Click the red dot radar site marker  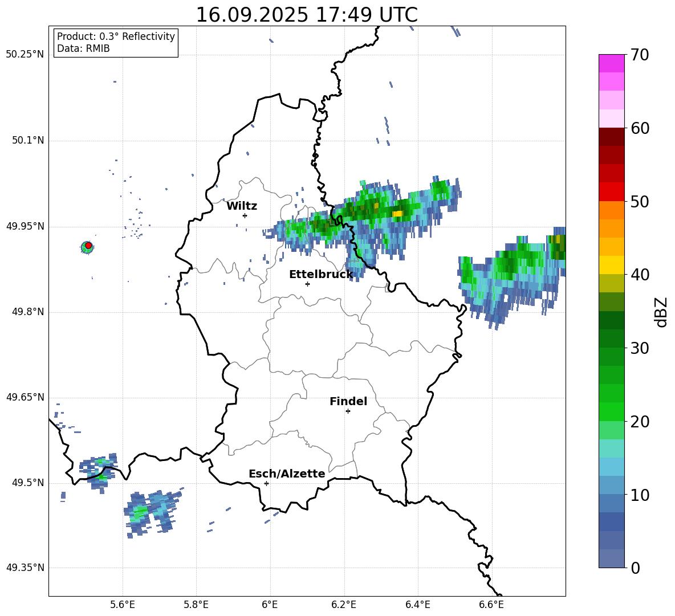(88, 246)
